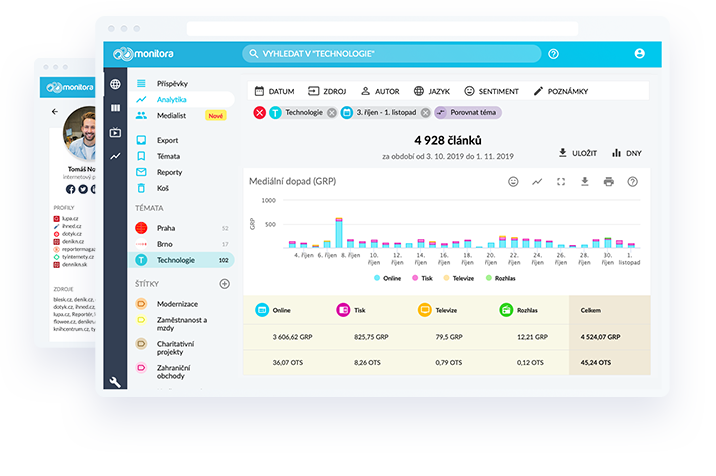Click the chart help question mark icon

[x=632, y=182]
